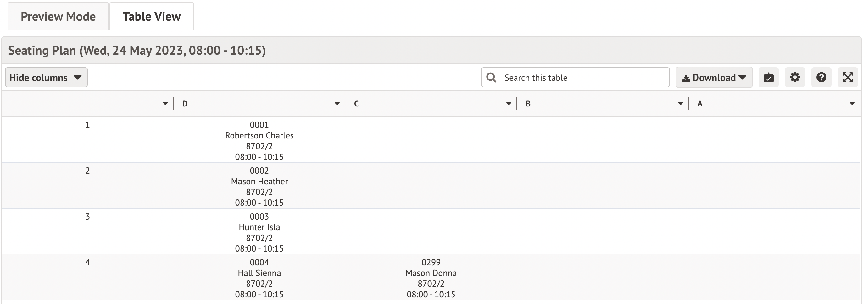Select the Table View tab
Screen dimensions: 868x304
[151, 17]
